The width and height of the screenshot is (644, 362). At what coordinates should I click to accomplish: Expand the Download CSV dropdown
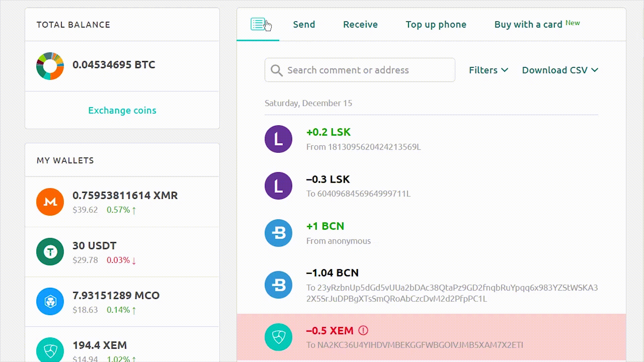click(x=559, y=70)
